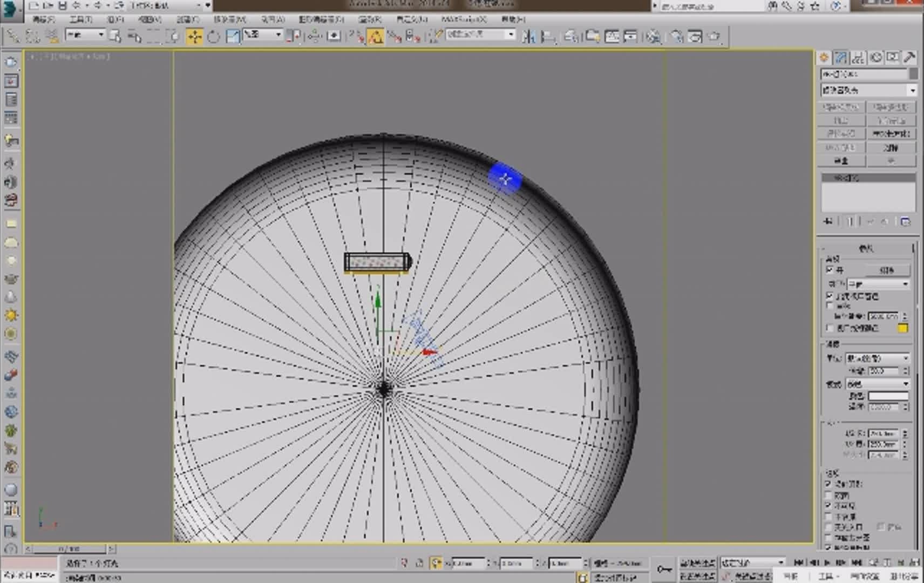Switch to the Utilities command panel tab
This screenshot has width=924, height=583.
point(910,57)
